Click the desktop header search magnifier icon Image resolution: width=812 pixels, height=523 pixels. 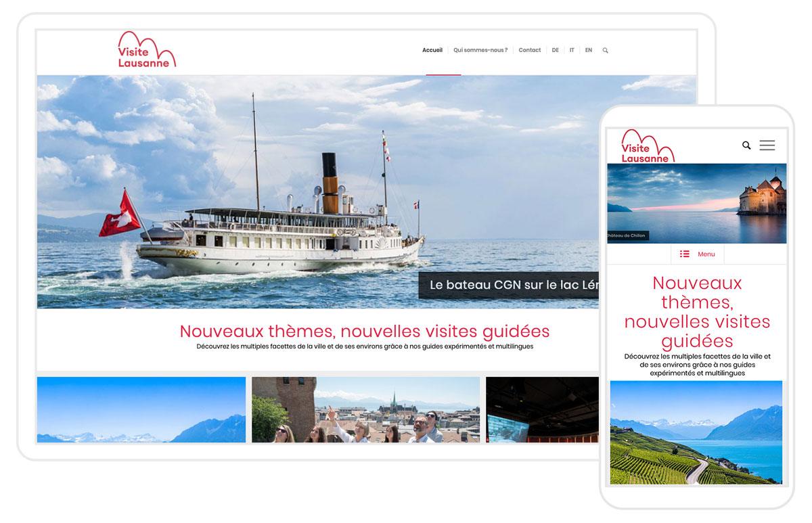click(x=605, y=50)
